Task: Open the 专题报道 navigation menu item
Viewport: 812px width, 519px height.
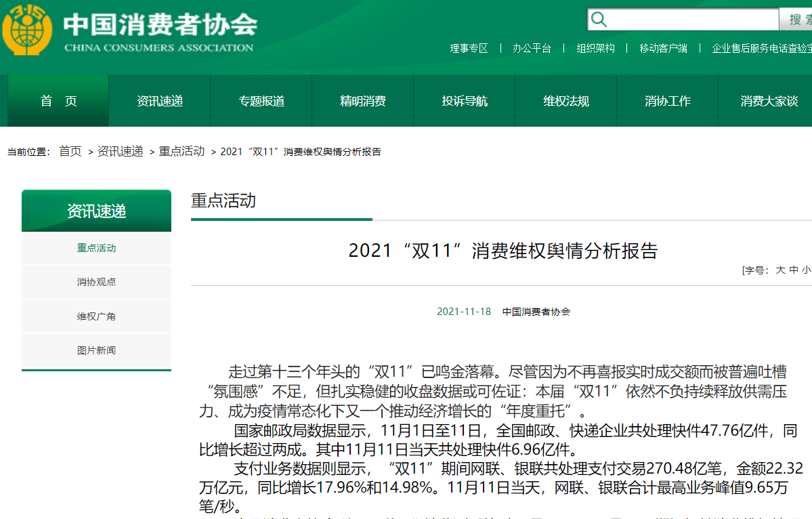Action: point(261,100)
